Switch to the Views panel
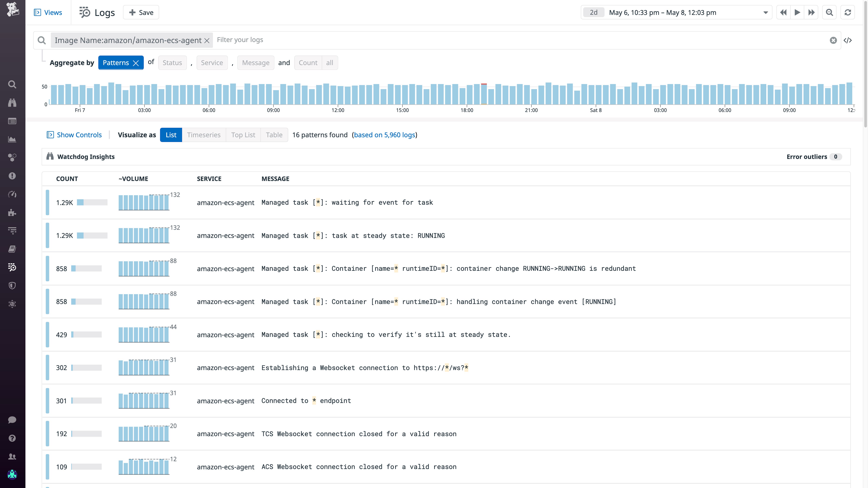This screenshot has width=868, height=488. coord(48,12)
